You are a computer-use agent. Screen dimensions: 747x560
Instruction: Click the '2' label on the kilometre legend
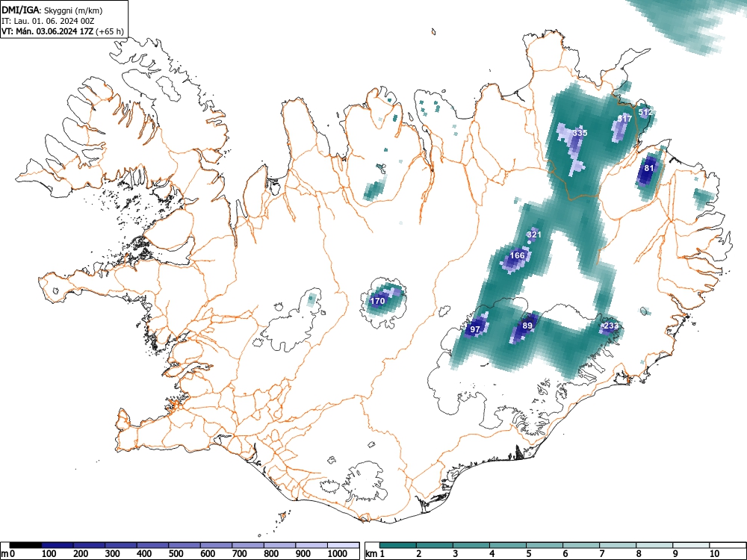click(x=419, y=554)
